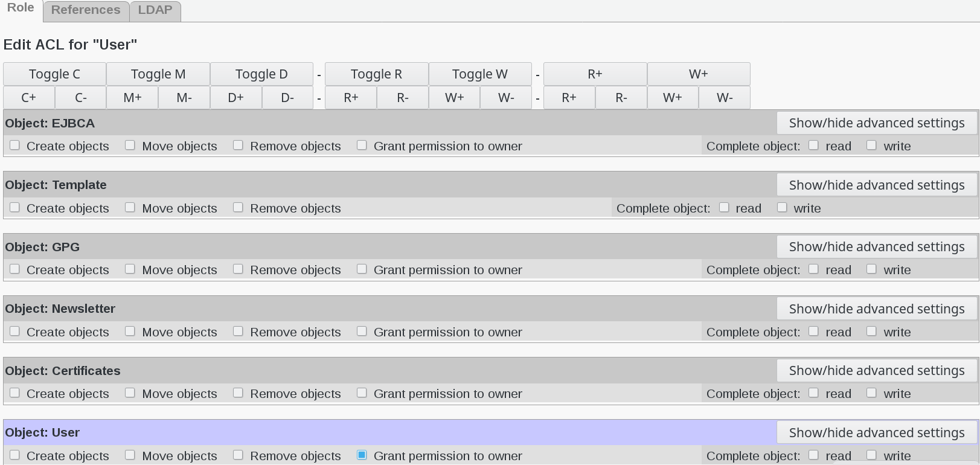This screenshot has width=980, height=465.
Task: Enable Remove objects for GPG
Action: pyautogui.click(x=238, y=269)
